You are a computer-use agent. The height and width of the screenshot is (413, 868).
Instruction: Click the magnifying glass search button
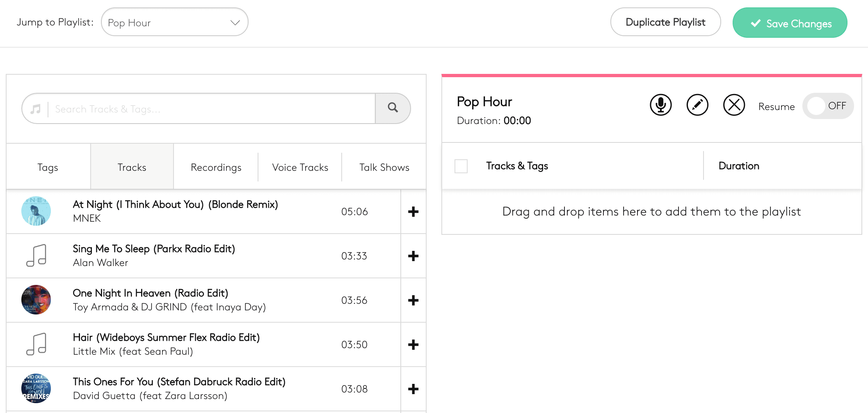393,108
